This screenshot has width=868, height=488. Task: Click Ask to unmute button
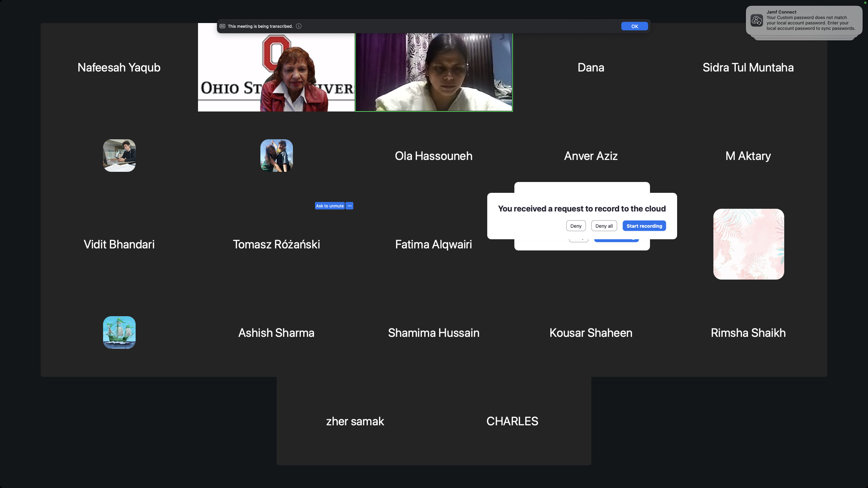coord(330,206)
